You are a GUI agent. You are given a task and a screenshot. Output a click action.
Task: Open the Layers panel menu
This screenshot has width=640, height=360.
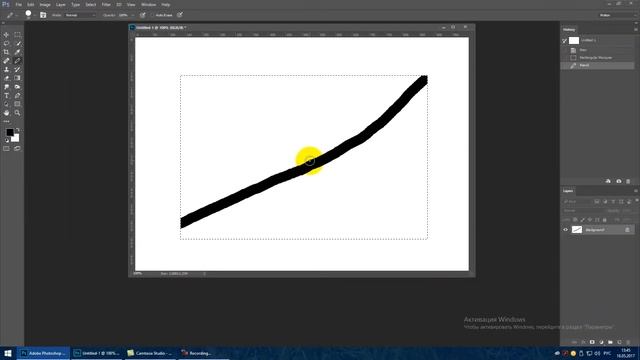(x=636, y=191)
